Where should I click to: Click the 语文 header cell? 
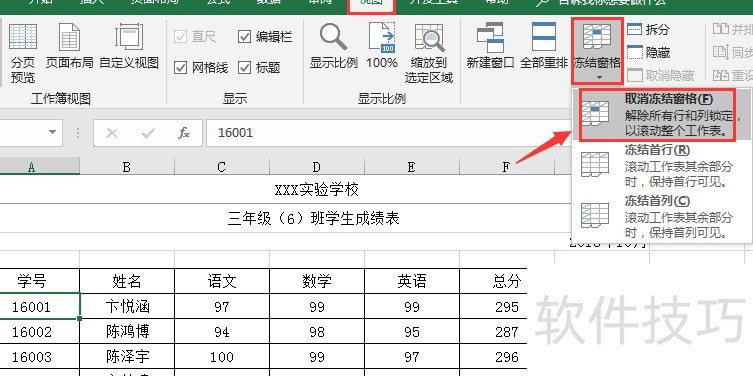[x=221, y=281]
